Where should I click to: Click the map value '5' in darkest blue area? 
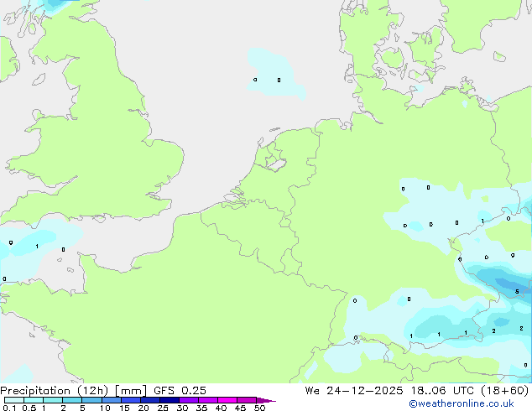click(x=517, y=292)
